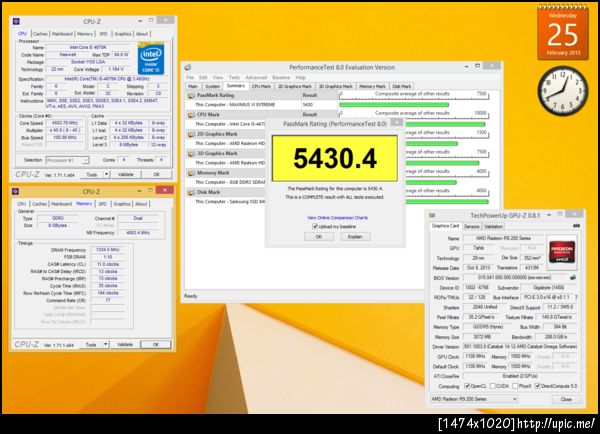This screenshot has height=434, width=600.
Task: Click the GPU-Z BIOS save chip icon
Action: (x=572, y=277)
